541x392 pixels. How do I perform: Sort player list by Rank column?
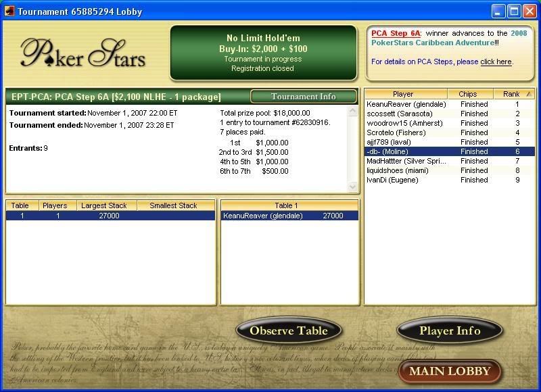tap(512, 94)
